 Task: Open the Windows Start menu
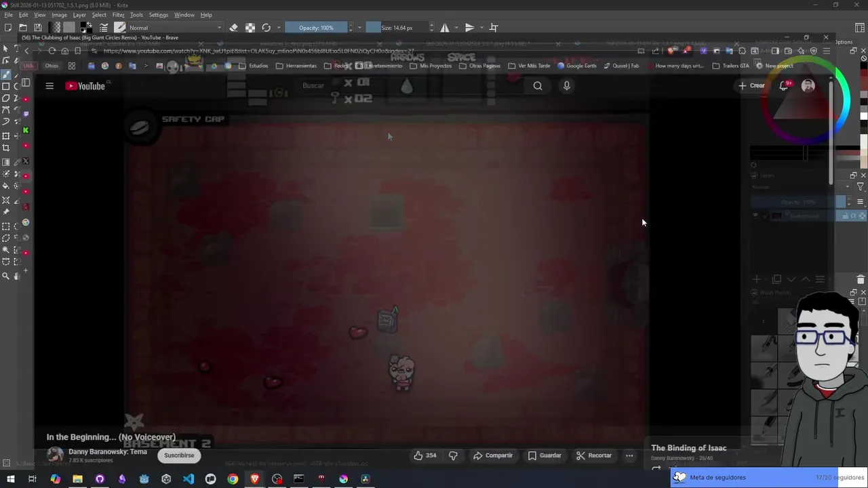[x=10, y=479]
